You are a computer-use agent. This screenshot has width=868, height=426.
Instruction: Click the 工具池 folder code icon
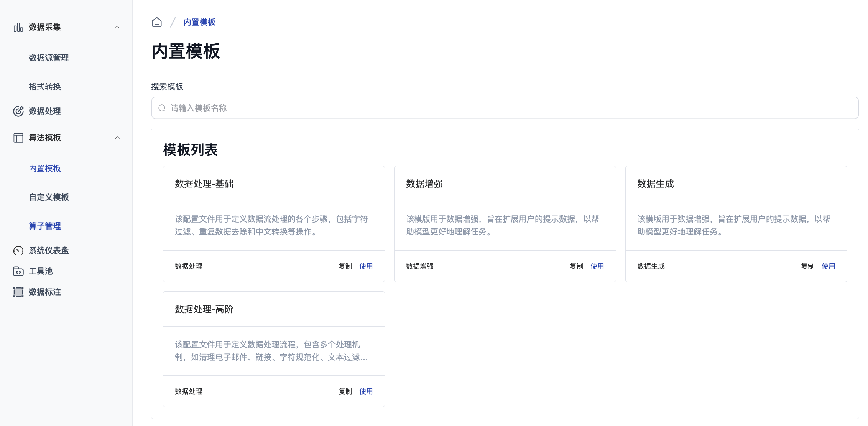18,271
